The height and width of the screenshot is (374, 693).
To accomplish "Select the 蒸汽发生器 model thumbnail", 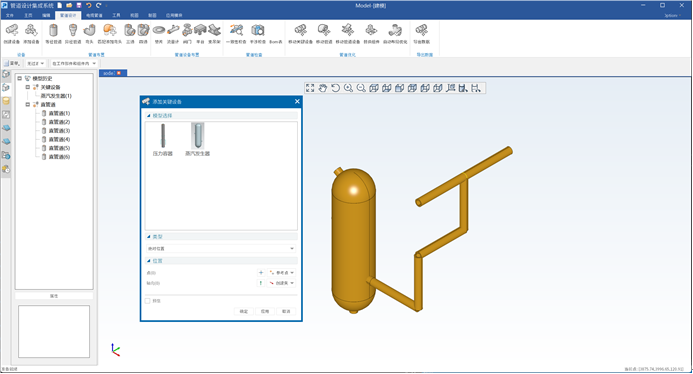I will (198, 139).
